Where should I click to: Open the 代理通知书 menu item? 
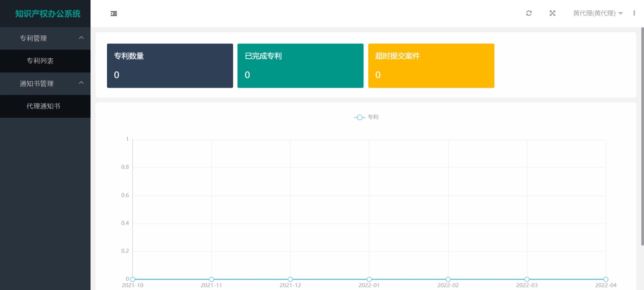[45, 106]
